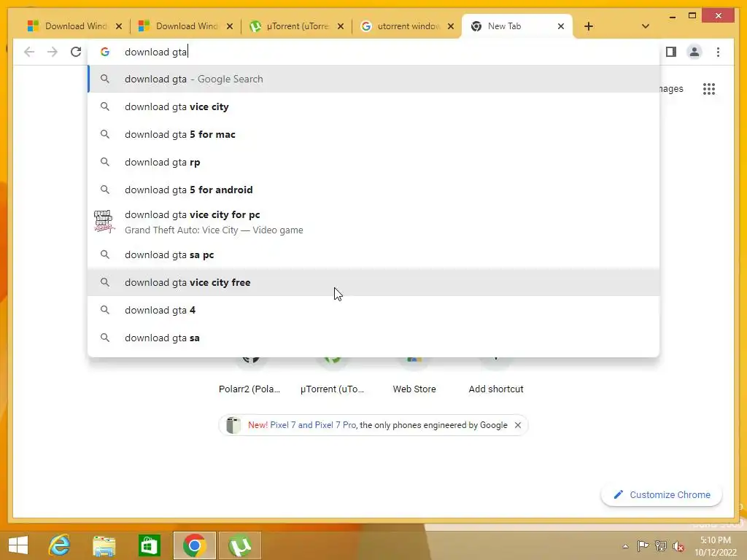This screenshot has width=747, height=560.
Task: Launch Internet Explorer from taskbar
Action: pos(60,545)
